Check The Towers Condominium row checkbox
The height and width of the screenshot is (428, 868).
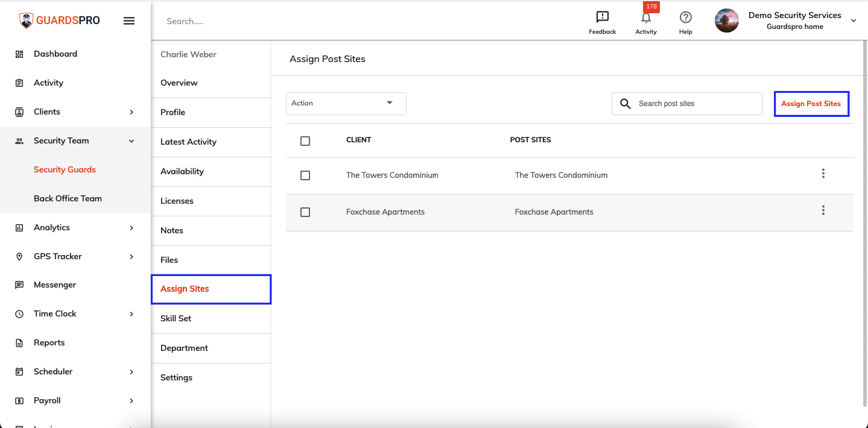[305, 175]
